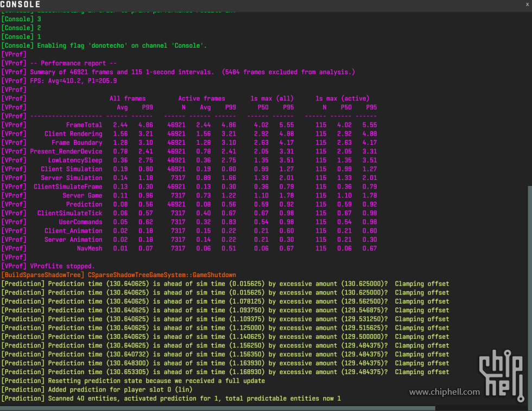
Task: Click the CONSOLE title label
Action: click(21, 4)
